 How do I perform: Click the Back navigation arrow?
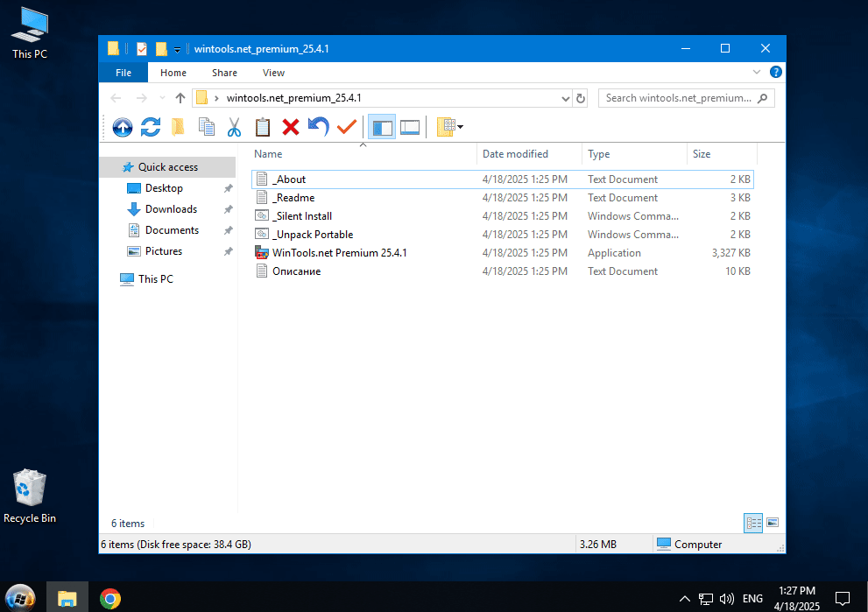click(116, 98)
